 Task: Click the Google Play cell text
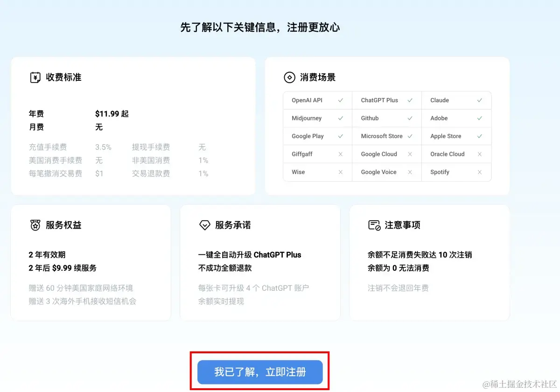pos(308,136)
